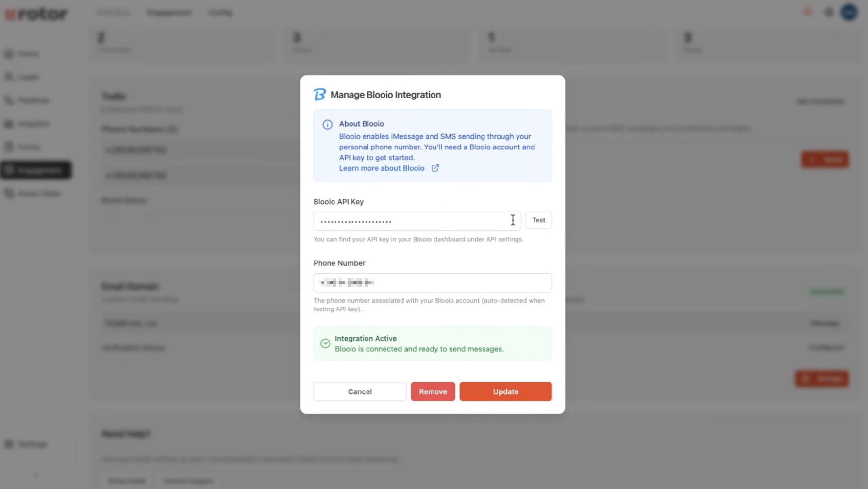Image resolution: width=868 pixels, height=489 pixels.
Task: Click the rotor logo in the top-left corner
Action: tap(36, 13)
